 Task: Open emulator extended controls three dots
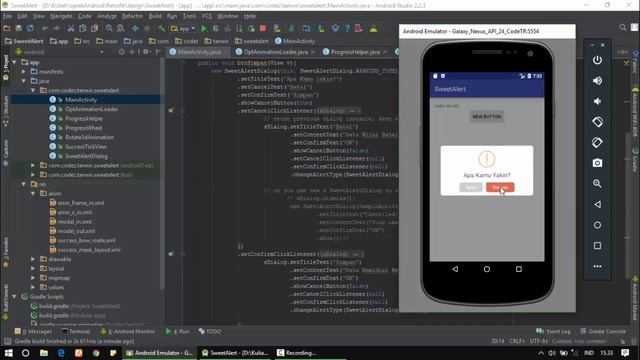click(x=597, y=266)
